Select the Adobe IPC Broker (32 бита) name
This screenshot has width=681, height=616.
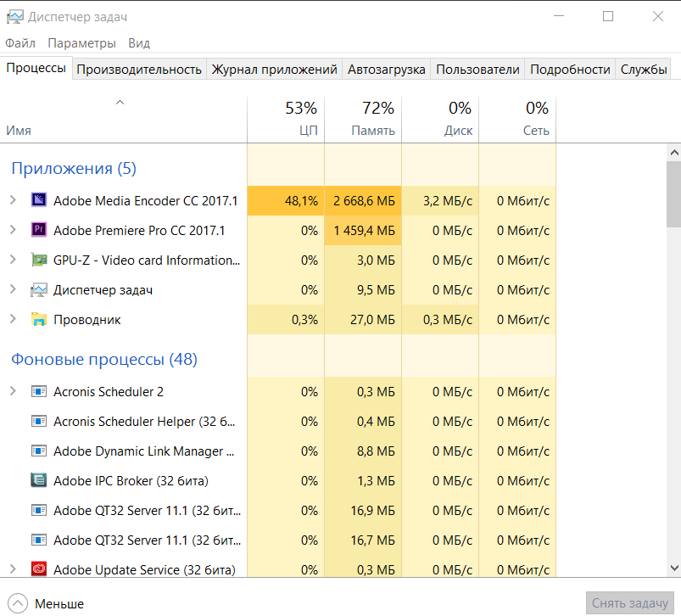131,481
